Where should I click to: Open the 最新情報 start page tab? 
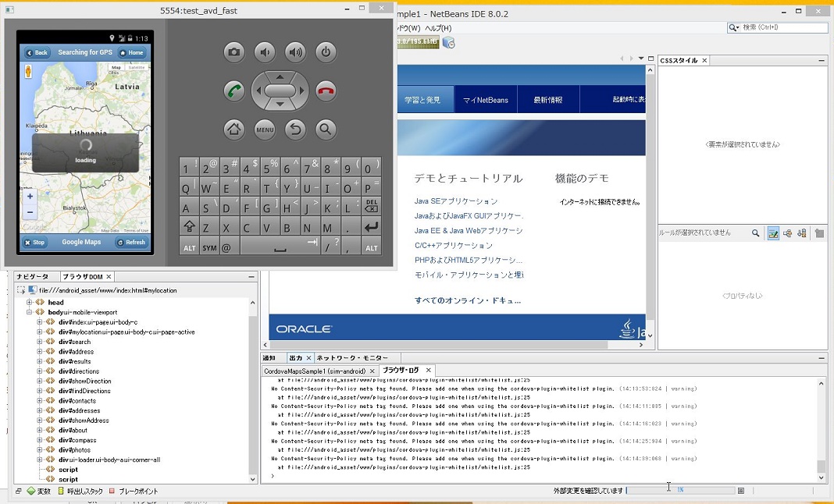548,100
